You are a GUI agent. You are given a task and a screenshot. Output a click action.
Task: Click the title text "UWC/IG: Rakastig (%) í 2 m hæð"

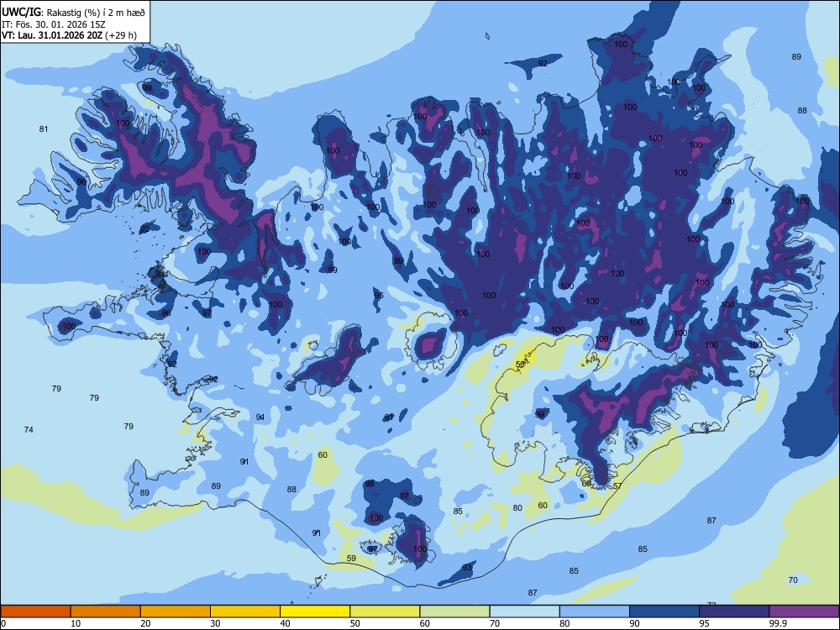tap(73, 13)
